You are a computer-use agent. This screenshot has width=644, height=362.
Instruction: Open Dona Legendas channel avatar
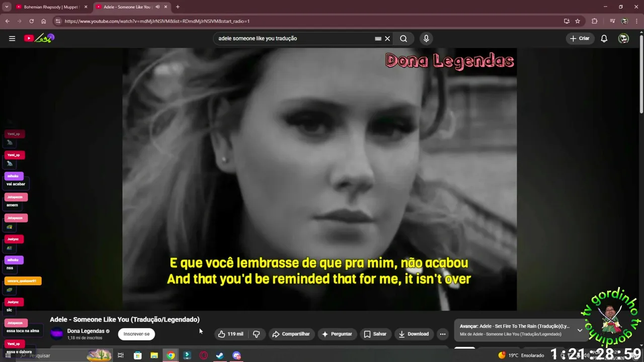(57, 333)
